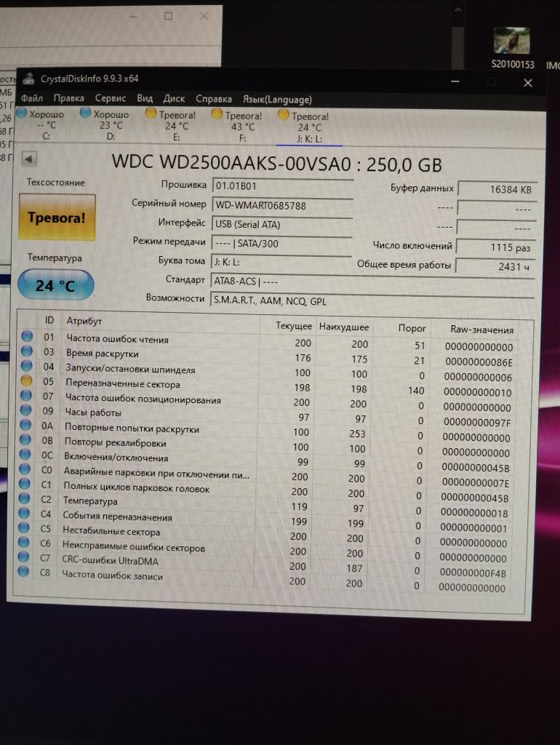Click status icon for Частота ошибок позиционирования
The width and height of the screenshot is (560, 745).
(x=26, y=395)
